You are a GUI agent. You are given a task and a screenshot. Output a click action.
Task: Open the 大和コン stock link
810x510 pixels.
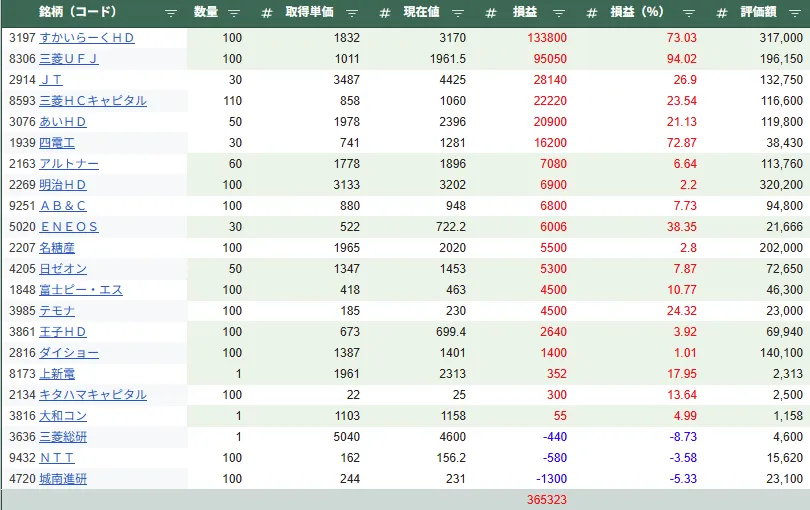(63, 416)
